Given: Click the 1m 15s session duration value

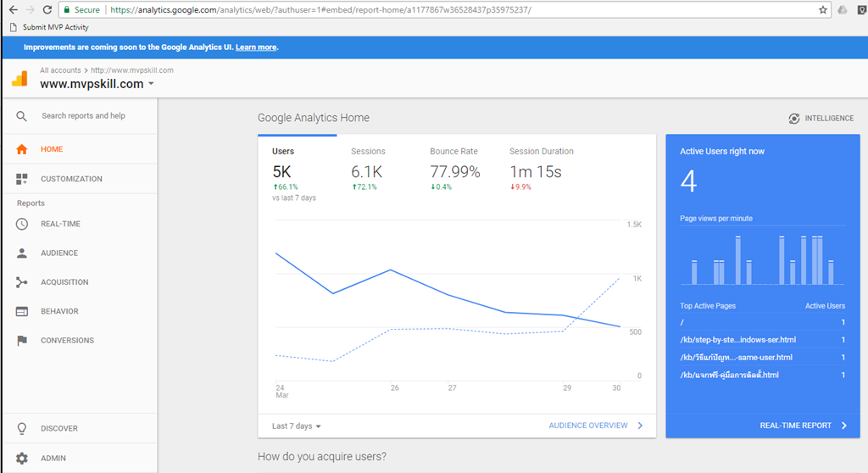Looking at the screenshot, I should click(536, 172).
